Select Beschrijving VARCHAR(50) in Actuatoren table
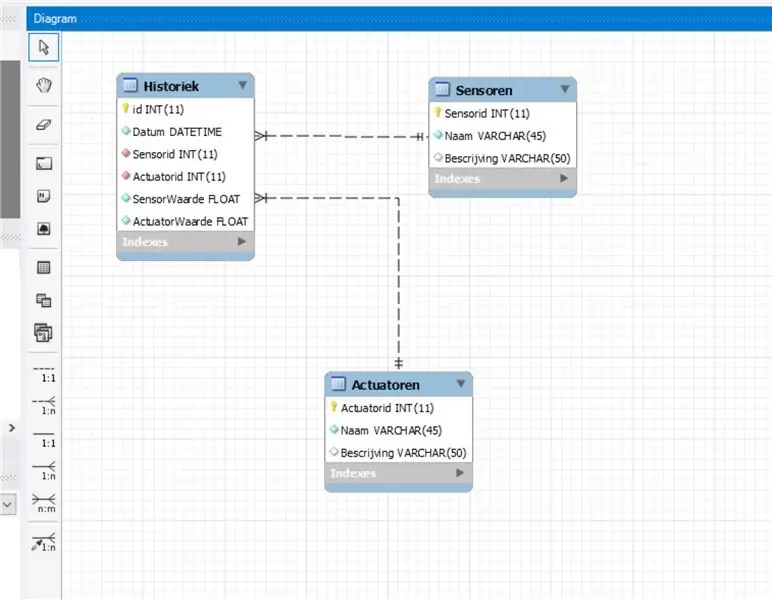Screen dimensions: 772x600 (398, 453)
